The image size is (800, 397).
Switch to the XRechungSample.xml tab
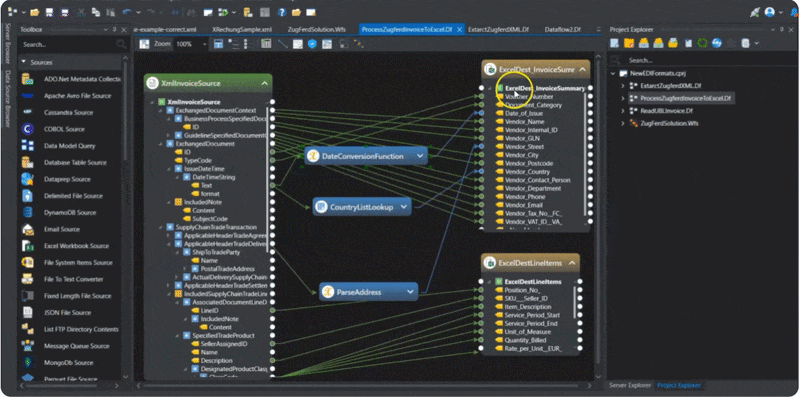coord(242,30)
